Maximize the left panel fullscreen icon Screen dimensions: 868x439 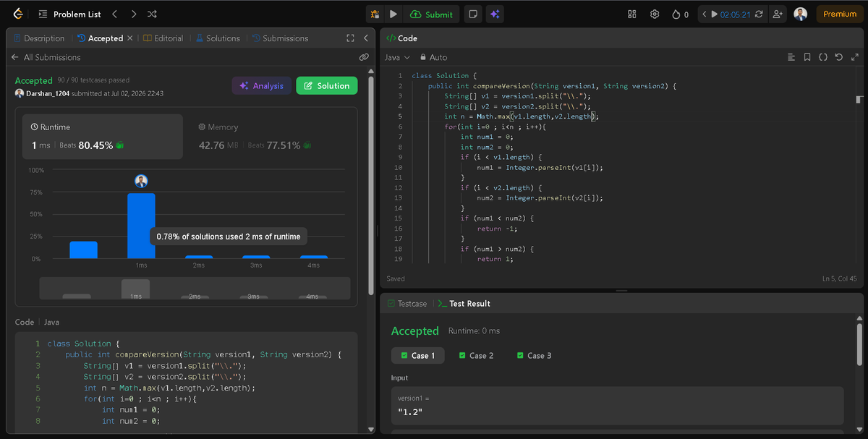pyautogui.click(x=351, y=38)
